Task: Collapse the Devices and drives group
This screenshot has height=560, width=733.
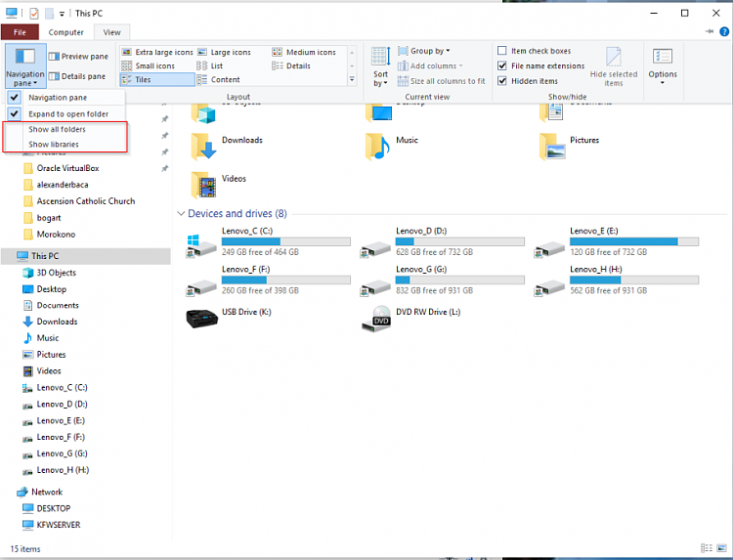Action: point(181,214)
